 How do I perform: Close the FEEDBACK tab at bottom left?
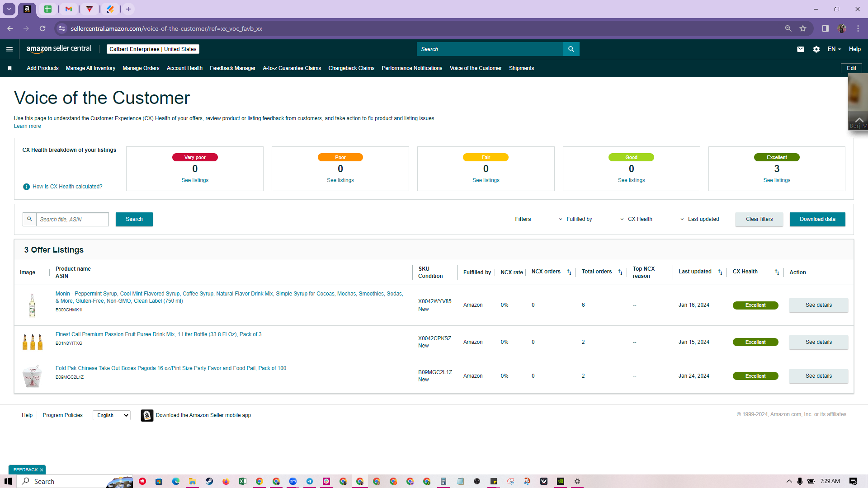pos(42,470)
